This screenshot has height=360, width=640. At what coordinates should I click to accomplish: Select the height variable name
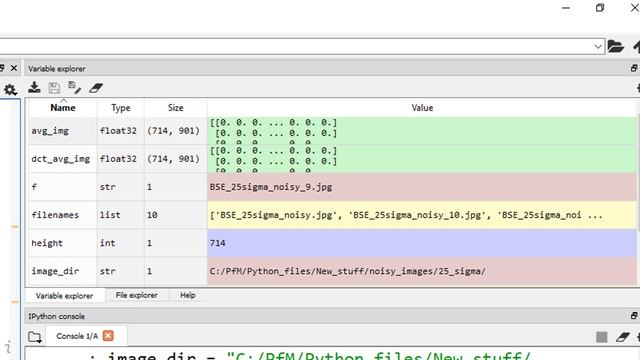[x=47, y=243]
